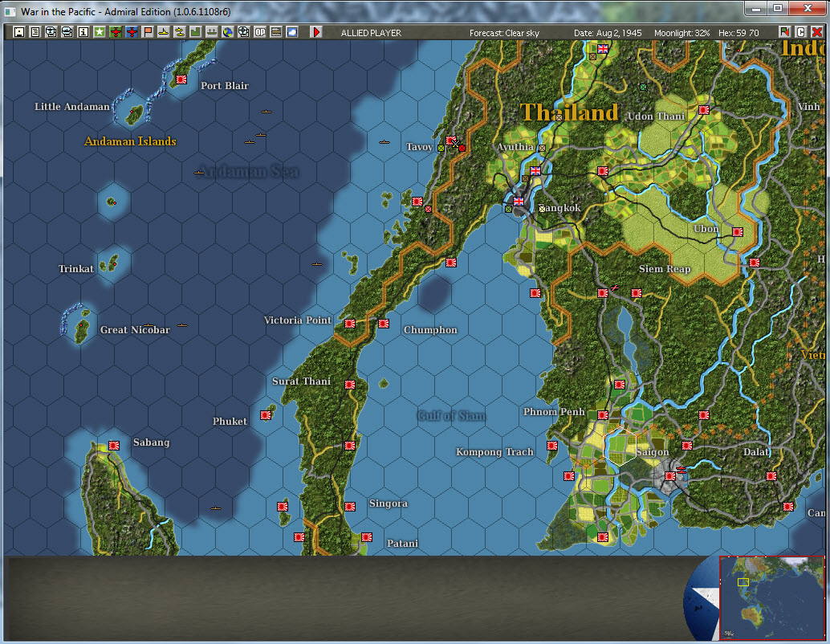The image size is (830, 644).
Task: Click the 'Gulf of Siam' sea label
Action: [x=451, y=416]
